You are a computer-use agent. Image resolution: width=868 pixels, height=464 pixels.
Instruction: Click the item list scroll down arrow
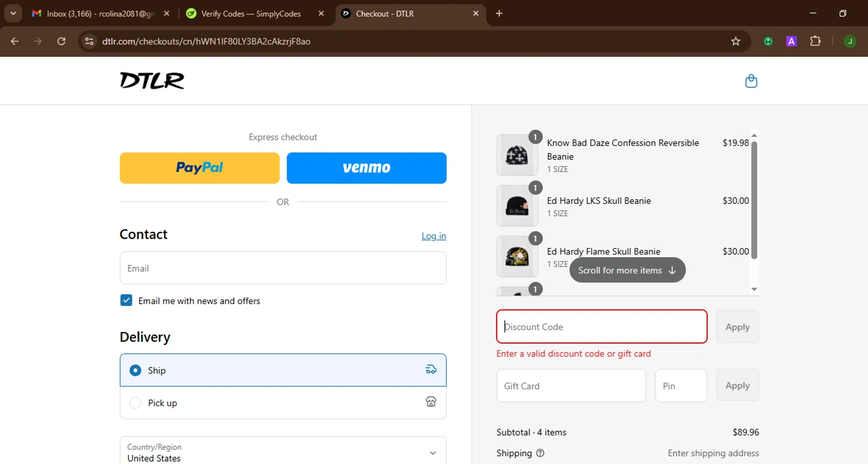[754, 289]
